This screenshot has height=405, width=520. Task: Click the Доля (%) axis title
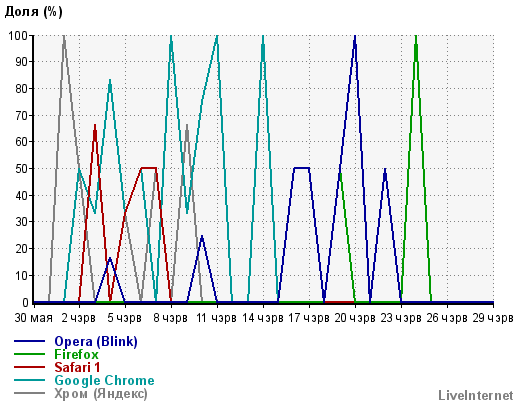[33, 12]
